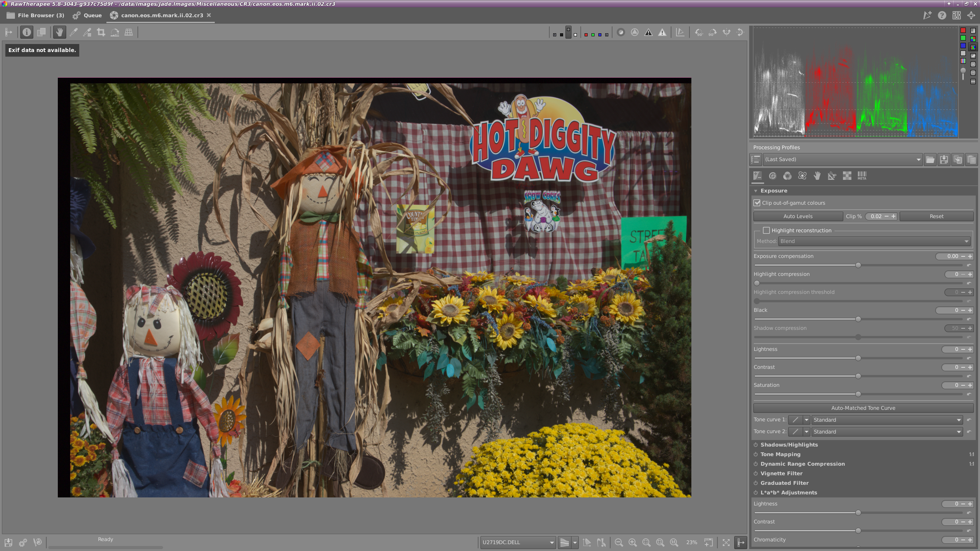The image size is (980, 551).
Task: Open the rendering intent dropdown arrow
Action: click(x=575, y=543)
